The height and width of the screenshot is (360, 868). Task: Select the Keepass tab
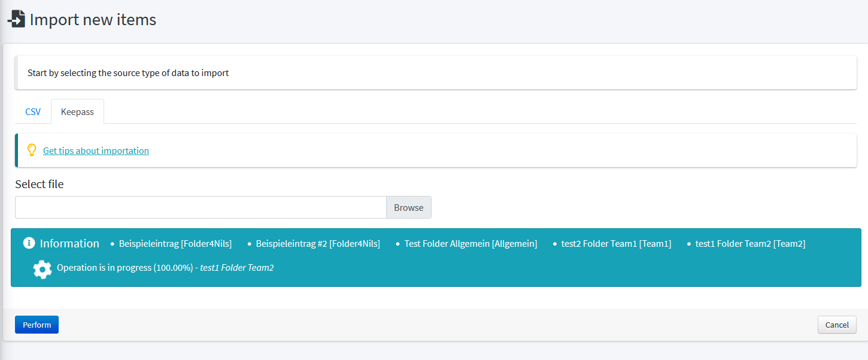(77, 111)
